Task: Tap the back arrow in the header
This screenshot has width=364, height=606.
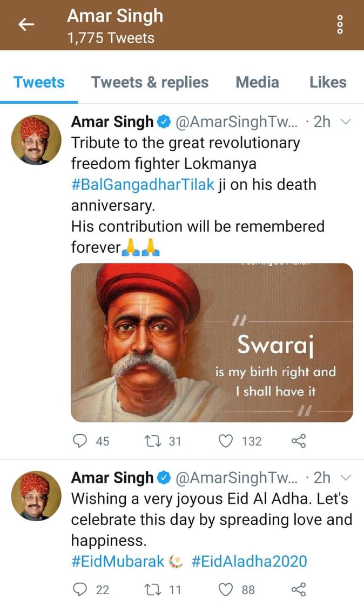Action: coord(26,25)
